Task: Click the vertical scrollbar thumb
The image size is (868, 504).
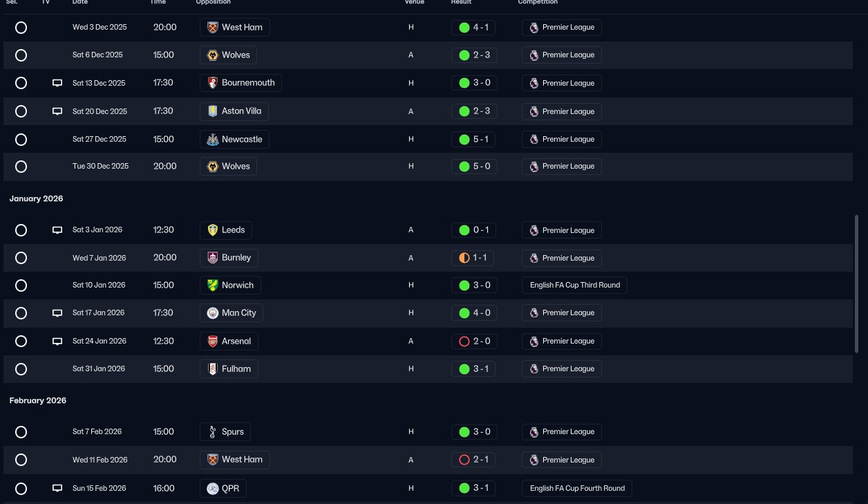Action: click(x=857, y=284)
